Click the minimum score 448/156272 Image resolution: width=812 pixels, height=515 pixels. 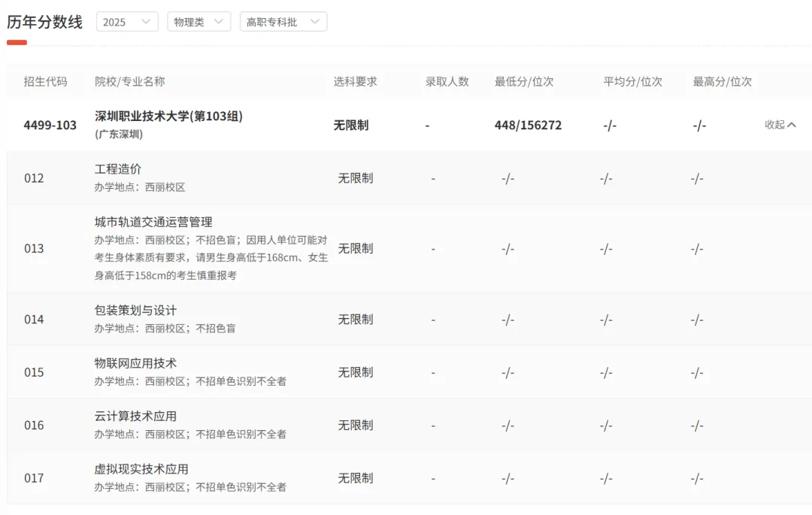pos(529,126)
